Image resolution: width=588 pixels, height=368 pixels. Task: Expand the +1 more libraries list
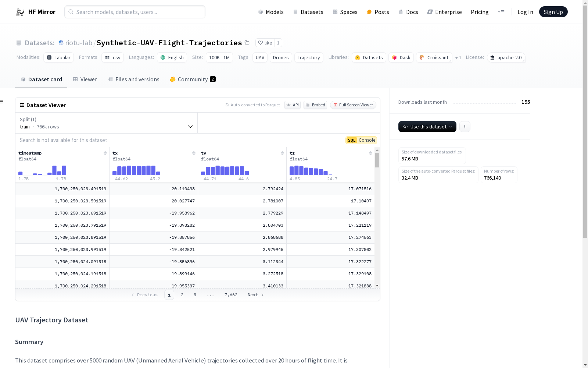(458, 58)
